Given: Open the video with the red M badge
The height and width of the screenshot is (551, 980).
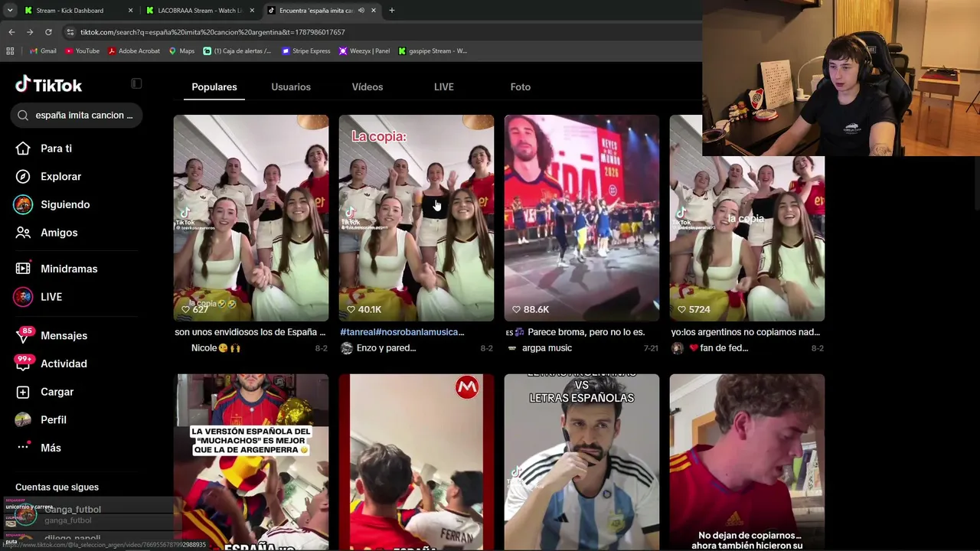Looking at the screenshot, I should pyautogui.click(x=416, y=462).
